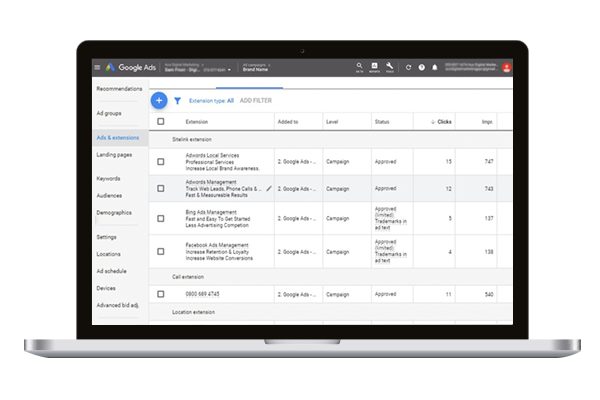Screen dimensions: 600x400
Task: Check the 0800 689 4745 call extension checkbox
Action: tap(161, 294)
